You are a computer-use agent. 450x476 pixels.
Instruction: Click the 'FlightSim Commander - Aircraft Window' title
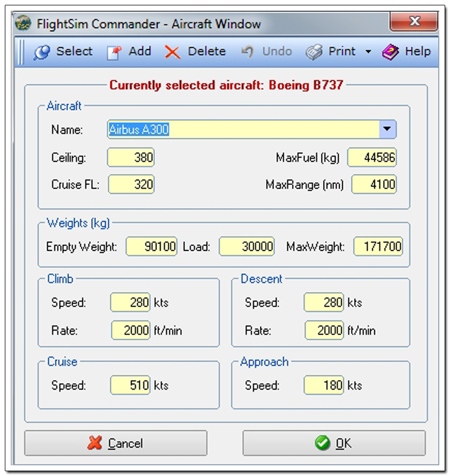pos(149,24)
